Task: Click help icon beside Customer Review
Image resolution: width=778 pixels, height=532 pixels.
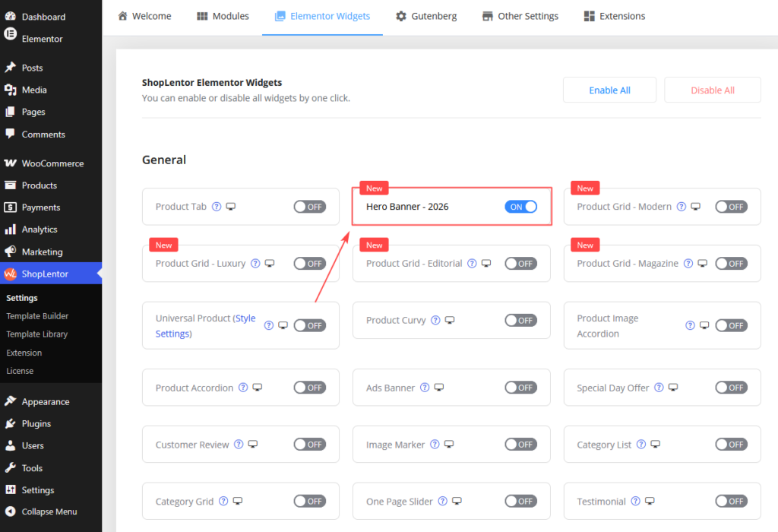Action: [239, 444]
